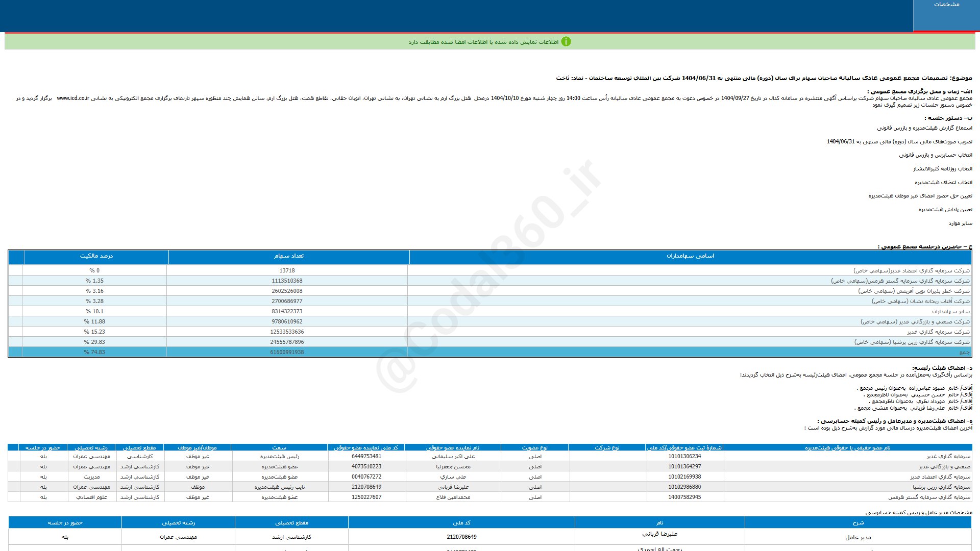
Task: Click the موظف/غیر موظف column header
Action: click(x=197, y=447)
